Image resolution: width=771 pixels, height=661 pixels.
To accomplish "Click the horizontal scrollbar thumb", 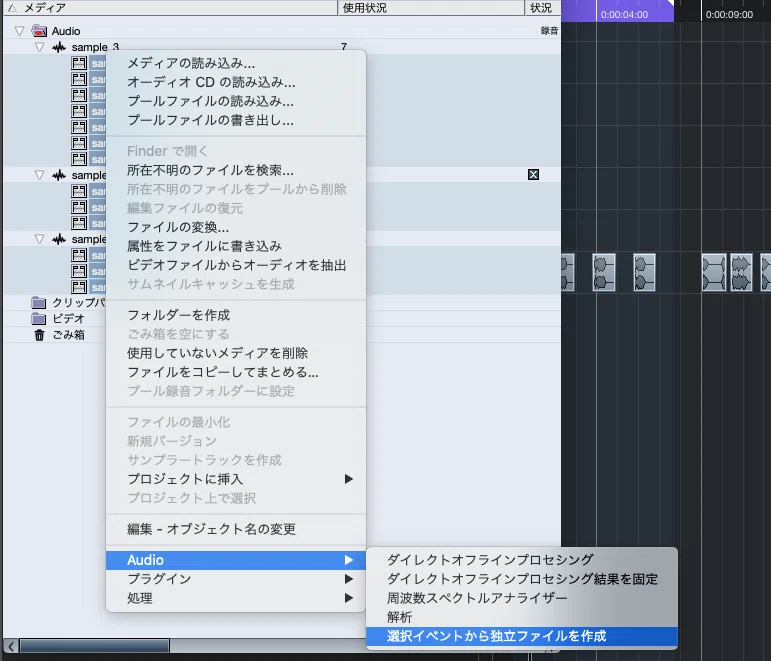I will pos(94,646).
